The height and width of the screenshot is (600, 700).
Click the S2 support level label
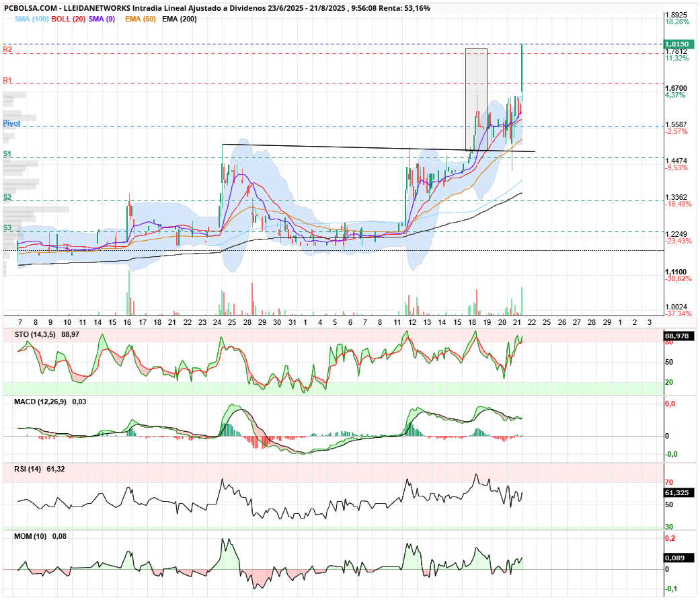tap(7, 197)
